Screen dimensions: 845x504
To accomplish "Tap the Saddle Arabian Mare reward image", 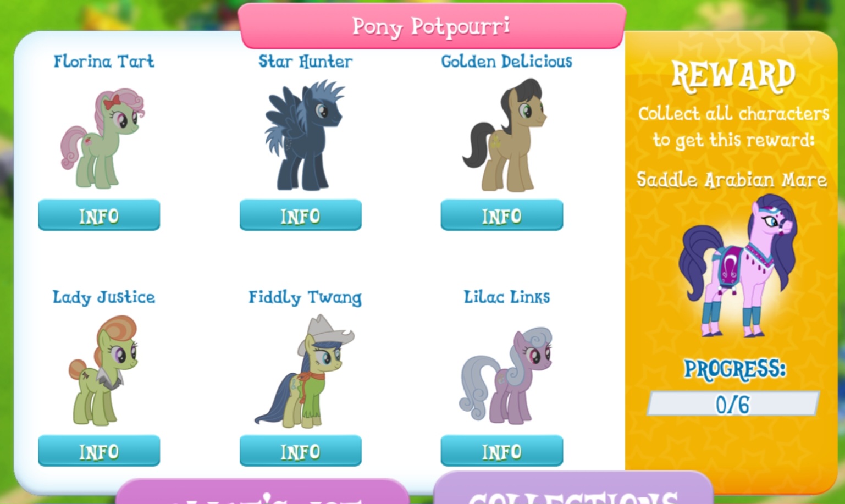I will click(738, 265).
